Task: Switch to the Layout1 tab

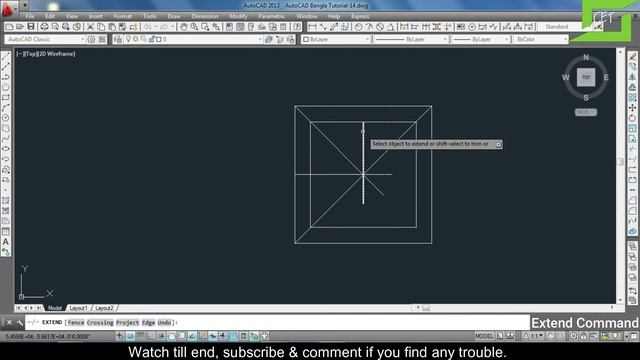Action: pyautogui.click(x=78, y=308)
